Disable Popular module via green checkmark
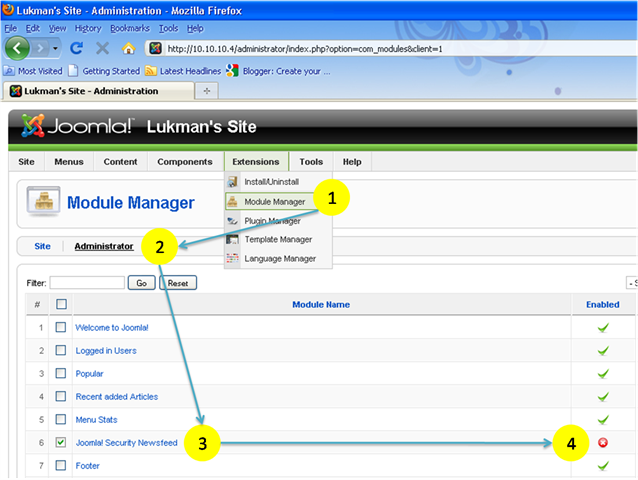Screen dimensions: 638x480 click(603, 373)
